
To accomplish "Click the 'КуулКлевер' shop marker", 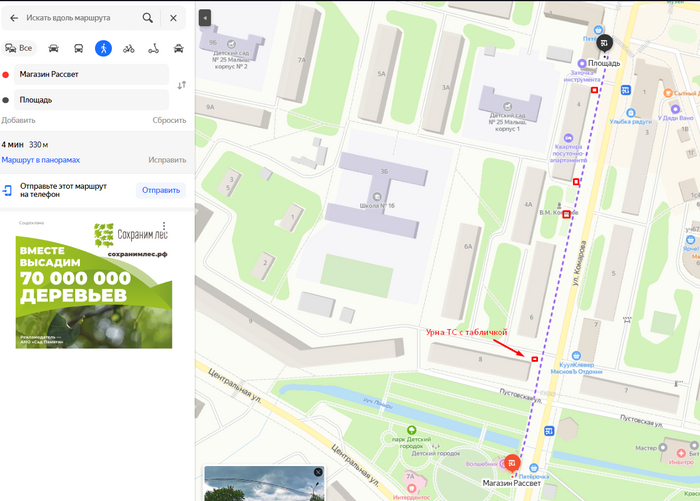I will click(x=576, y=355).
